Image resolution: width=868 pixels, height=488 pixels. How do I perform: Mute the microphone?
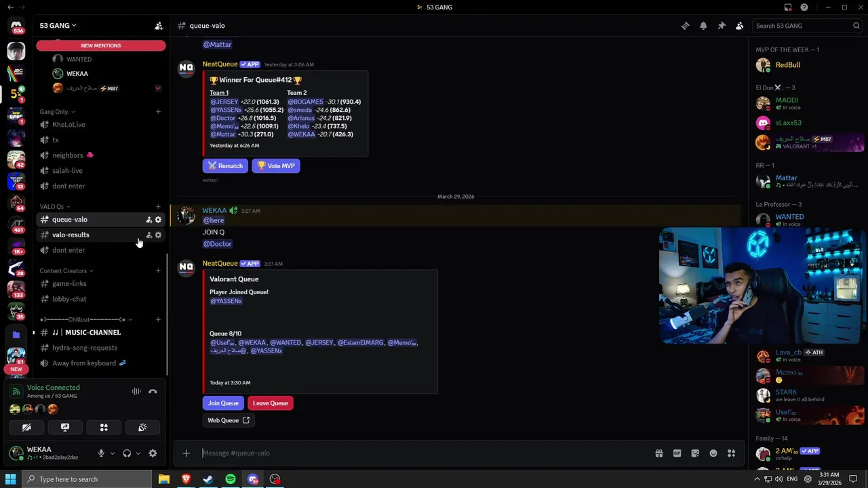pos(101,453)
